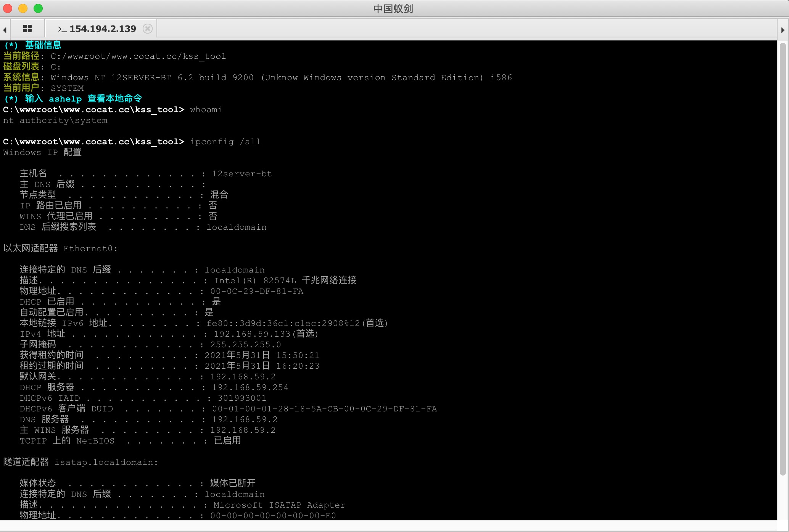Click the 'whoami' command text
Image resolution: width=789 pixels, height=532 pixels.
[x=206, y=110]
